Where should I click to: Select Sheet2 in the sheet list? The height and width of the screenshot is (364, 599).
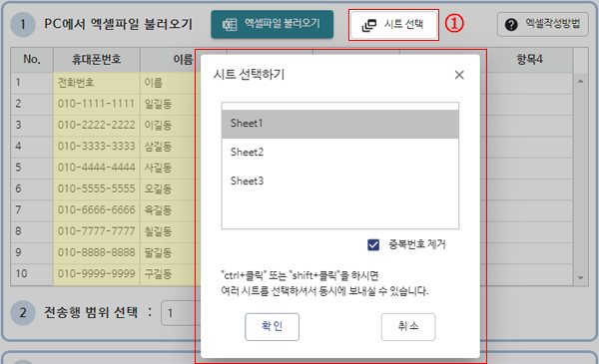click(x=340, y=153)
